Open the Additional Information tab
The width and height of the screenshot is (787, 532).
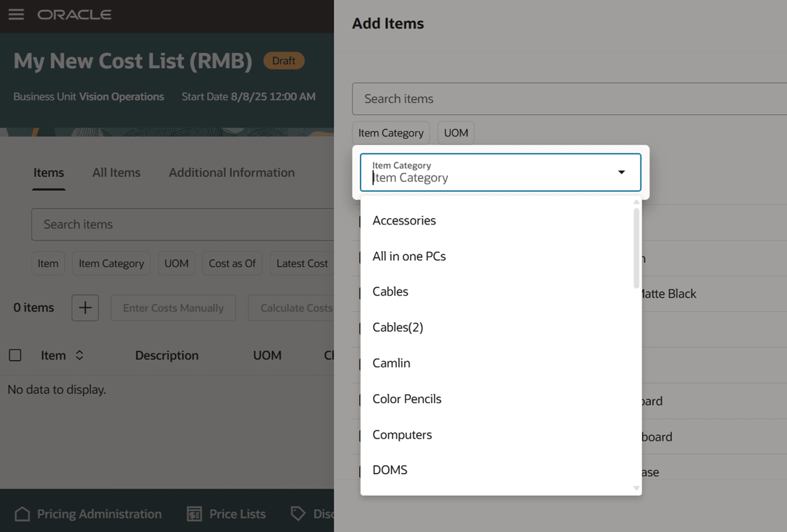tap(231, 172)
